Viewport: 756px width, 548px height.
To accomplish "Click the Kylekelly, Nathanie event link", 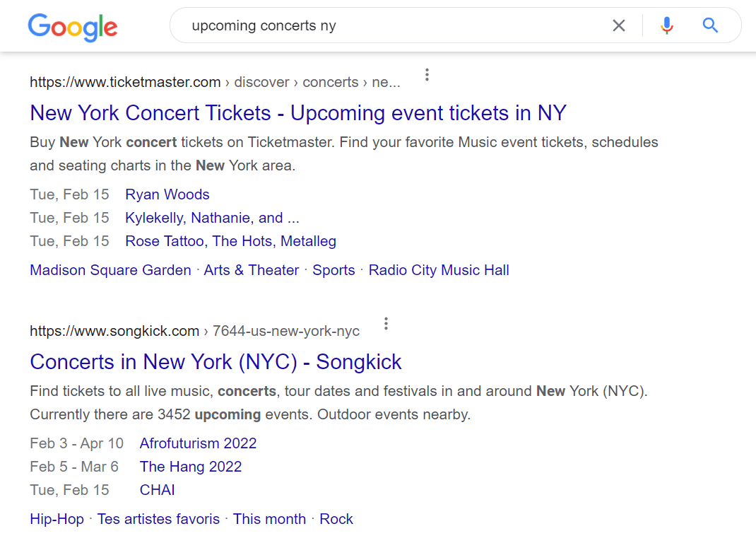I will (x=212, y=218).
